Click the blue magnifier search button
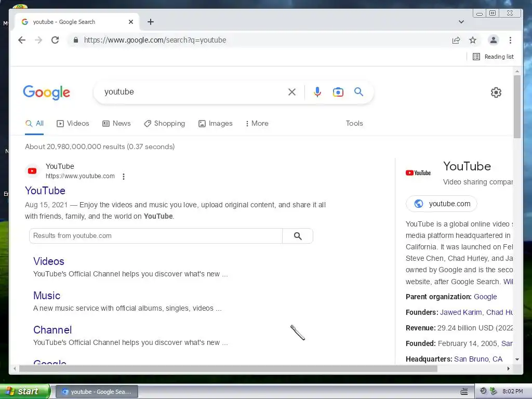The image size is (532, 399). (x=358, y=91)
